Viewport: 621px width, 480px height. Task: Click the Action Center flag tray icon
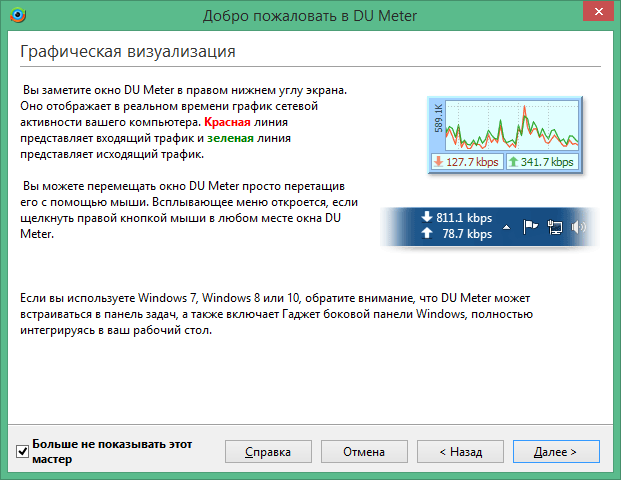(530, 227)
